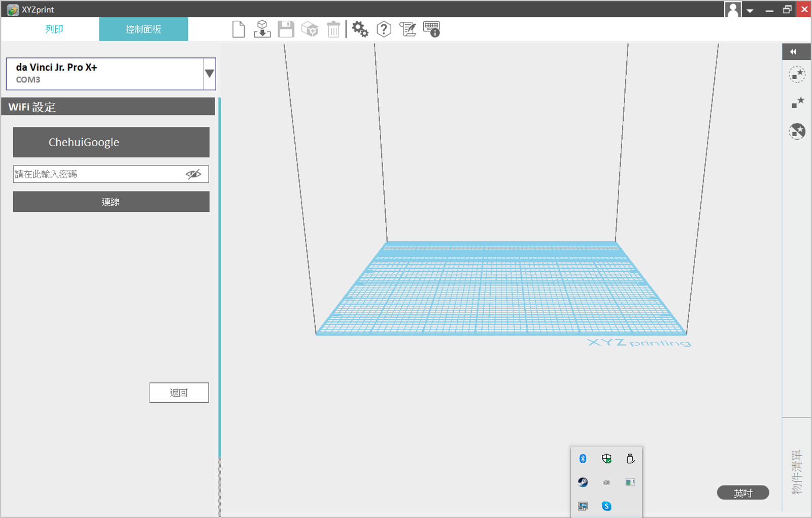Collapse the right side panel arrows
This screenshot has width=812, height=518.
[793, 52]
